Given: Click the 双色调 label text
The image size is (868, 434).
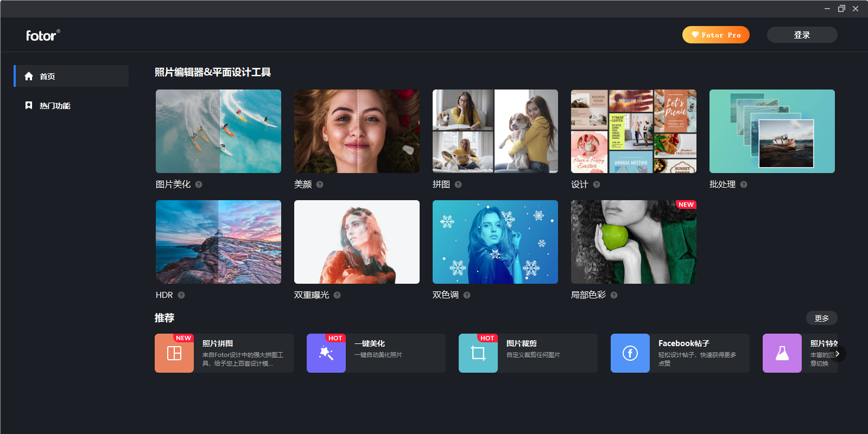Looking at the screenshot, I should click(446, 295).
